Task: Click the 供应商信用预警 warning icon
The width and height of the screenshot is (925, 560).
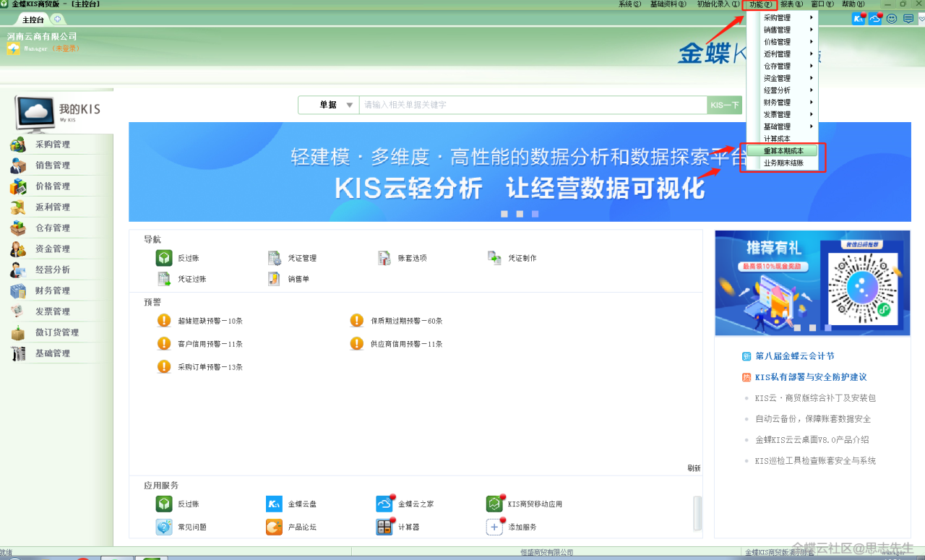Action: tap(357, 344)
